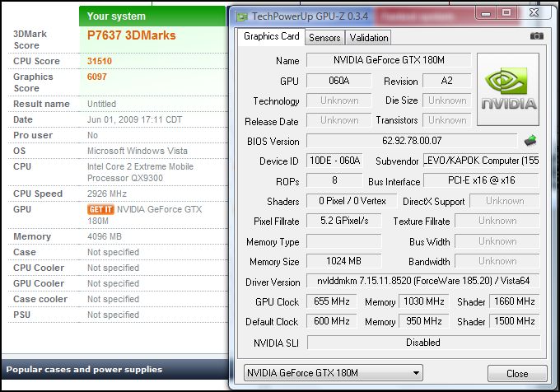Viewport: 560px width, 392px height.
Task: Click the CPU value Intel Core 2 Extreme Mobile
Action: coord(140,172)
